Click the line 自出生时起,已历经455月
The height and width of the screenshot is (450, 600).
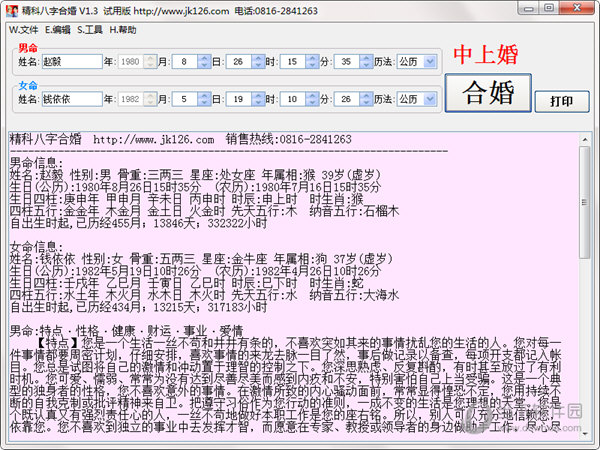(138, 223)
